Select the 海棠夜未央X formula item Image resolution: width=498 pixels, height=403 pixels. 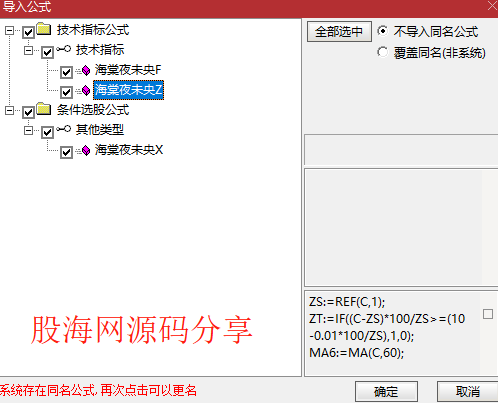129,150
